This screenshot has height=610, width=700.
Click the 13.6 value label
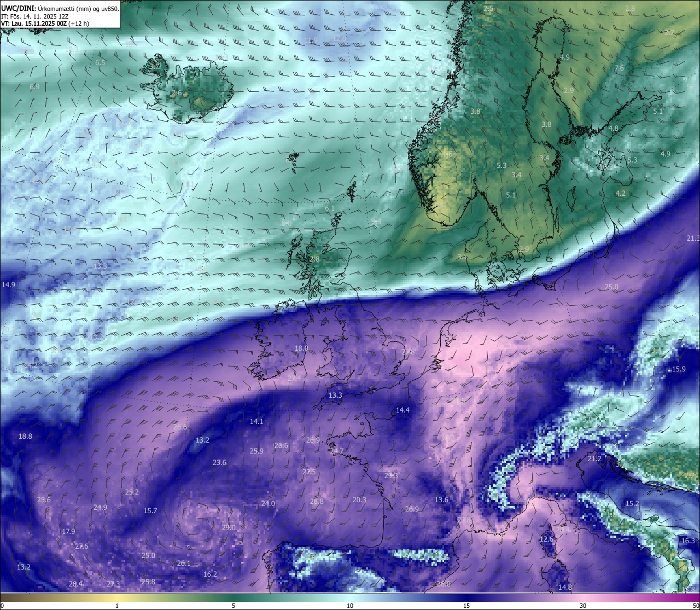[x=441, y=500]
